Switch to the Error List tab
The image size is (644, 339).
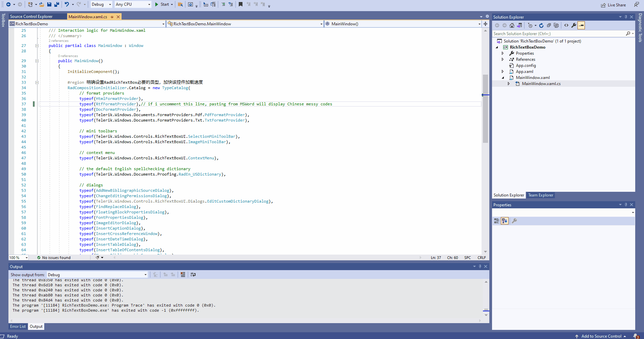(18, 327)
